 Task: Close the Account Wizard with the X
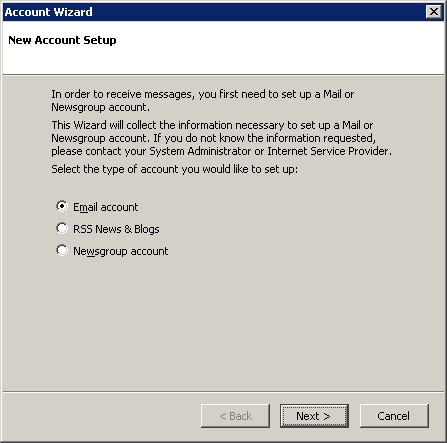(434, 12)
